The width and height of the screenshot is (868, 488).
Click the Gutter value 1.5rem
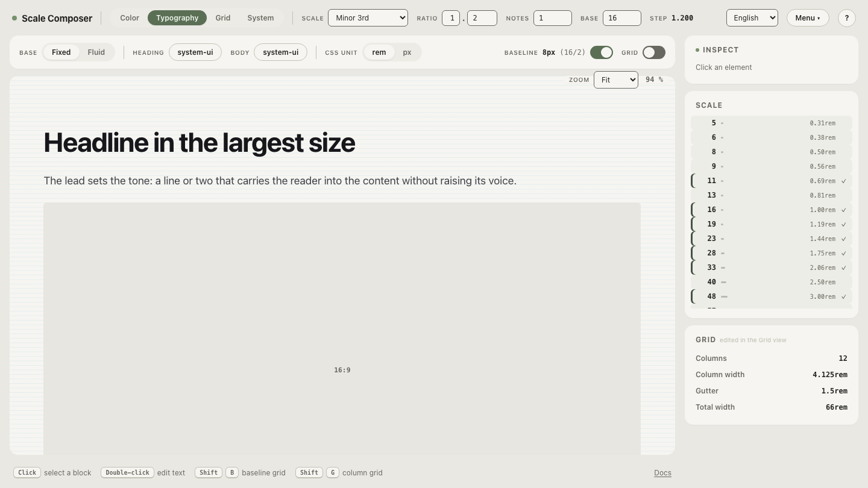pyautogui.click(x=834, y=391)
